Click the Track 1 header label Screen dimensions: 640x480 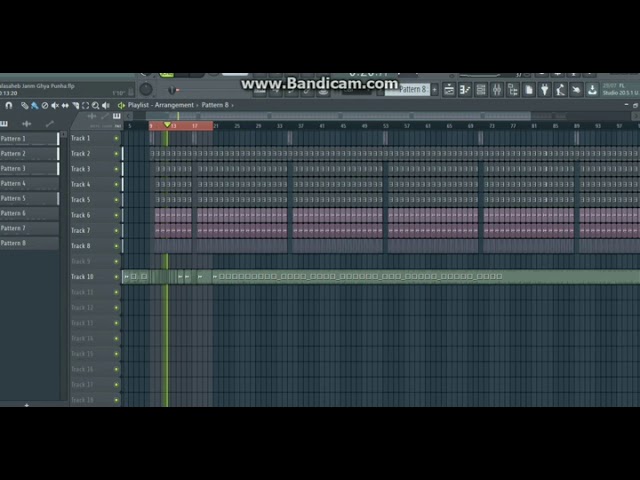tap(80, 138)
